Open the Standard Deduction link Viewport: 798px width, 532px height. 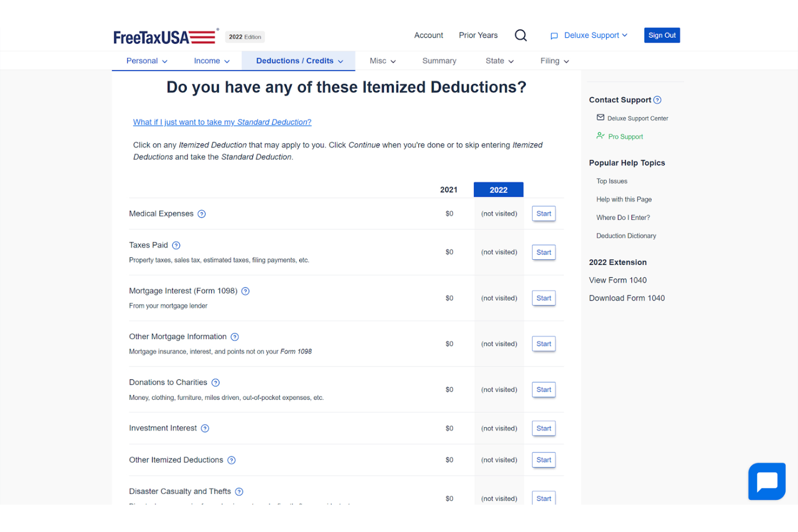coord(222,122)
